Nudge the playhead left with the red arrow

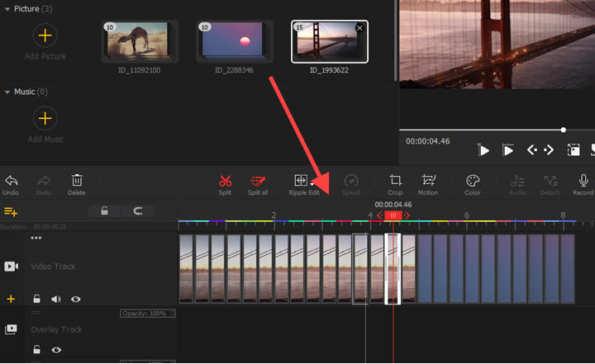coord(380,215)
